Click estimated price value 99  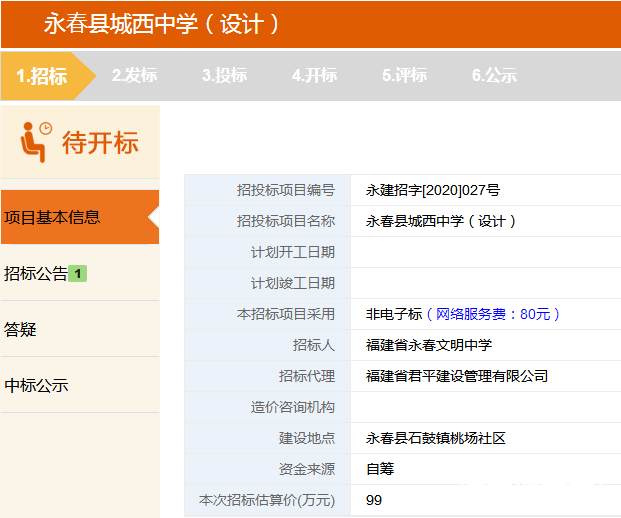[x=374, y=500]
